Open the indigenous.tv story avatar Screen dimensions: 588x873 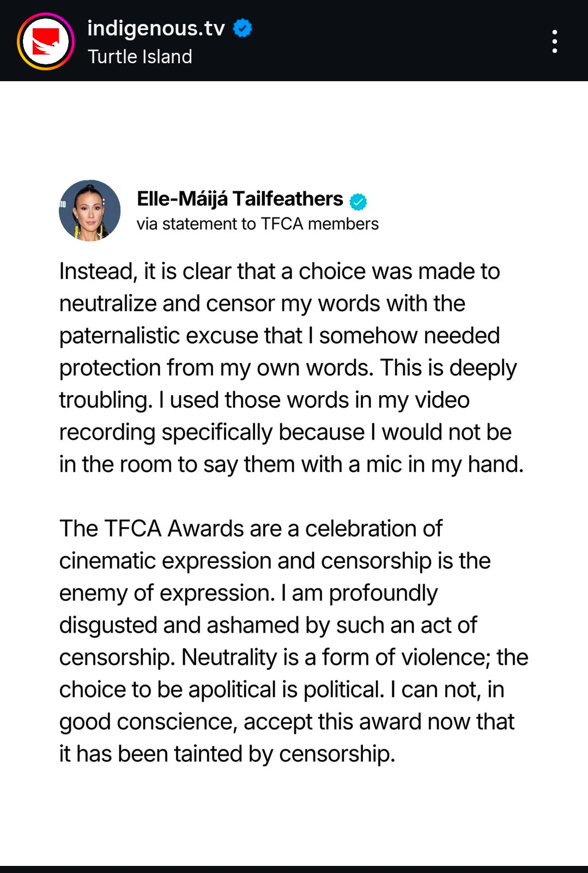coord(46,41)
